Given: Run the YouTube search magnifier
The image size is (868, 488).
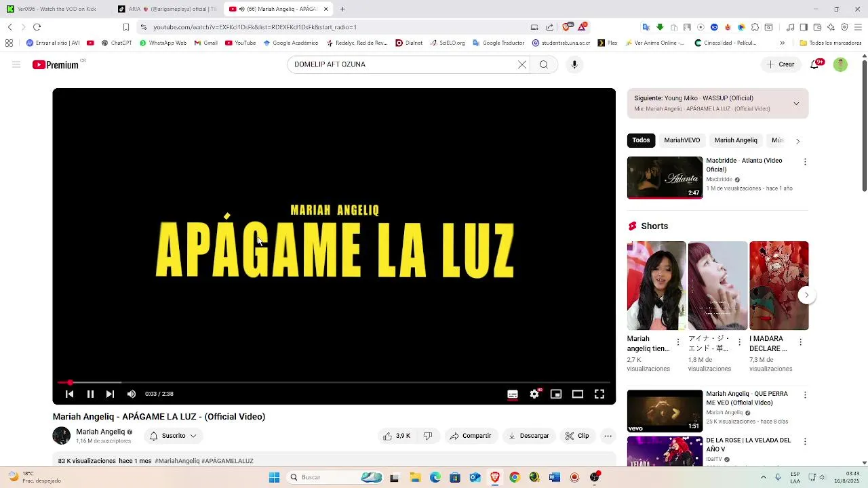Looking at the screenshot, I should pyautogui.click(x=544, y=64).
